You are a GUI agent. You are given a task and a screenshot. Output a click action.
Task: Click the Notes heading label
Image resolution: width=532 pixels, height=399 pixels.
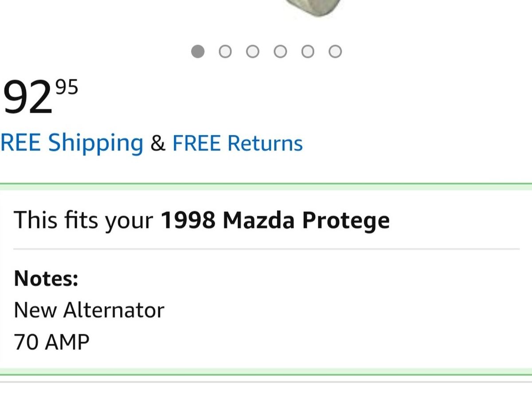click(46, 278)
